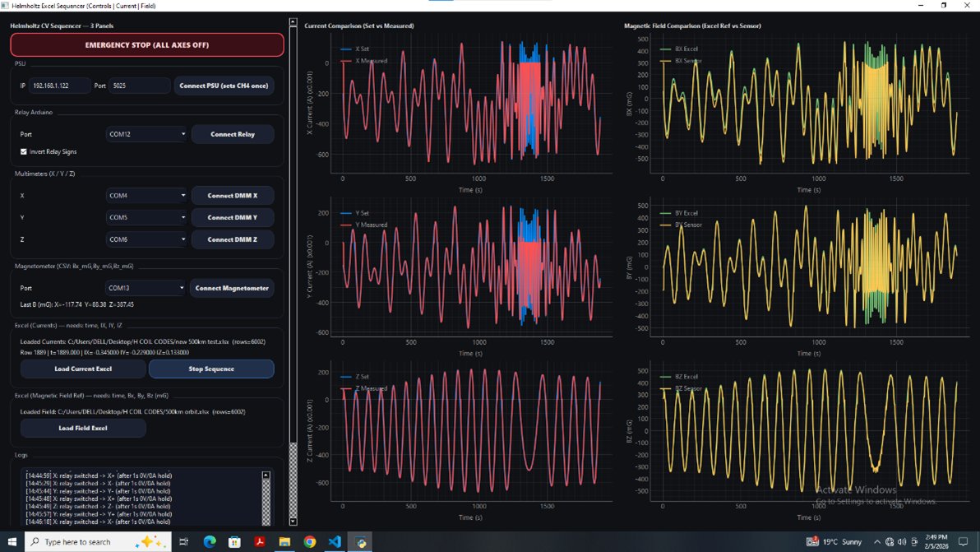Open Microsoft Edge from the taskbar

210,541
